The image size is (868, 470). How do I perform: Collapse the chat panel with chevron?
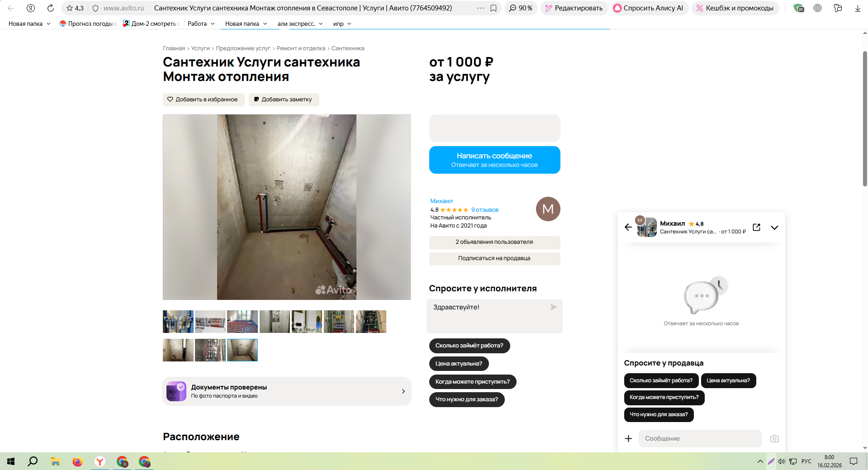774,228
